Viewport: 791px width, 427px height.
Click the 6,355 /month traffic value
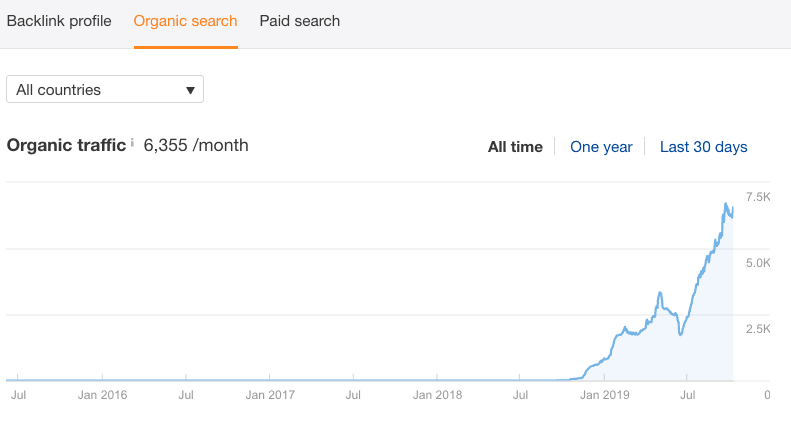click(x=196, y=145)
